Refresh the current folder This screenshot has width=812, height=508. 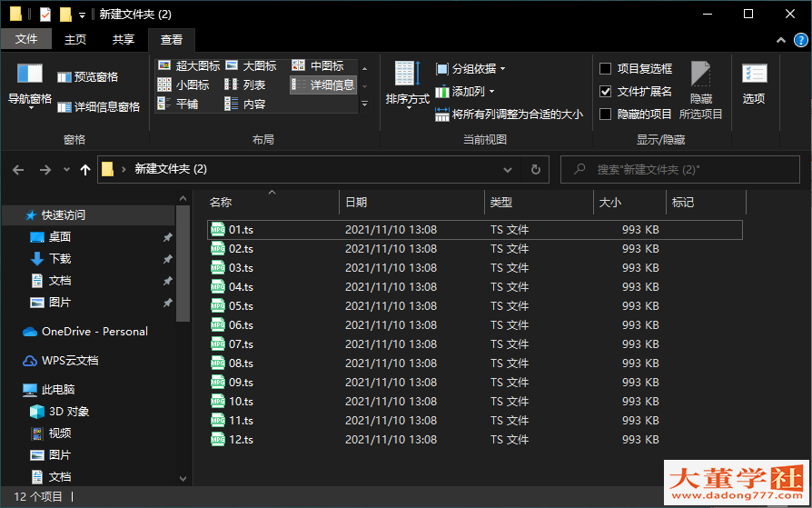click(536, 170)
